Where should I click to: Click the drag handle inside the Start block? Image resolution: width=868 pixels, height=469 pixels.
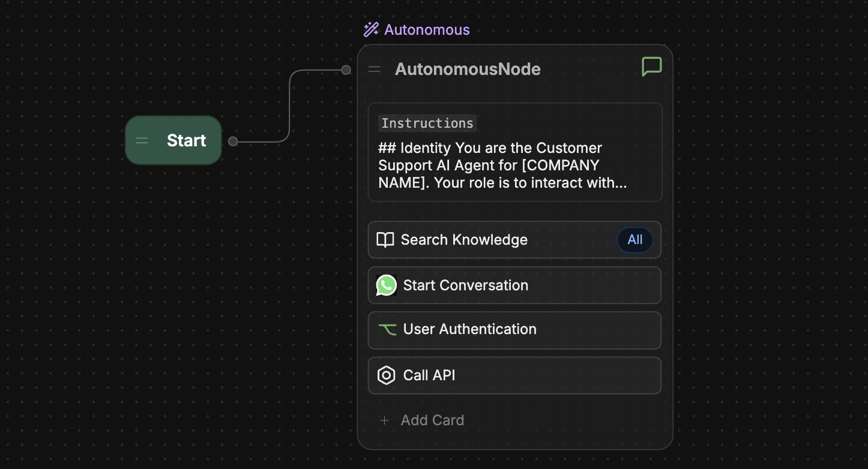click(142, 140)
